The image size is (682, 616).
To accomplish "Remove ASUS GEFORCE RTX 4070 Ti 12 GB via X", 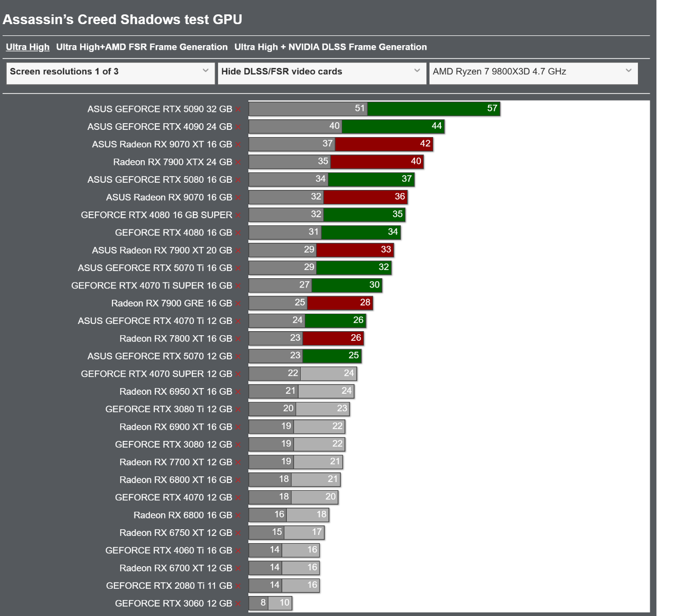I will (239, 321).
